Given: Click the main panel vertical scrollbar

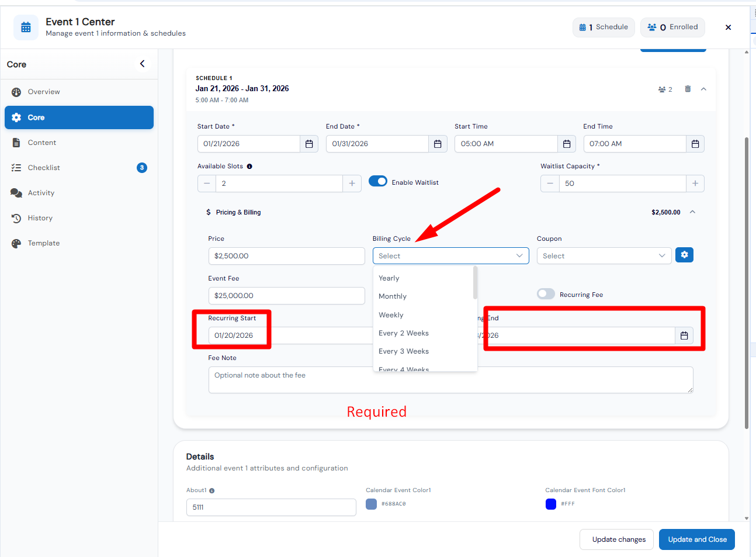Looking at the screenshot, I should pos(746,283).
